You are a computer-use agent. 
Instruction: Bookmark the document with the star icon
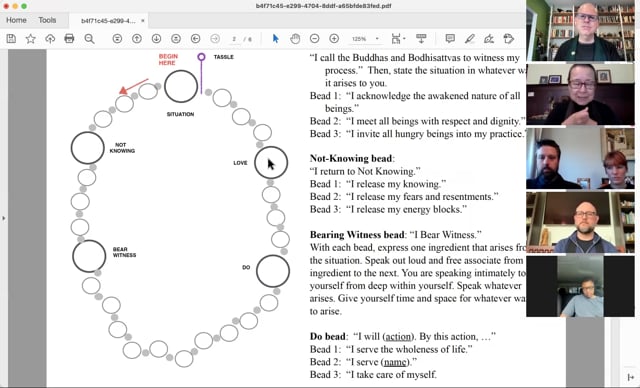31,39
